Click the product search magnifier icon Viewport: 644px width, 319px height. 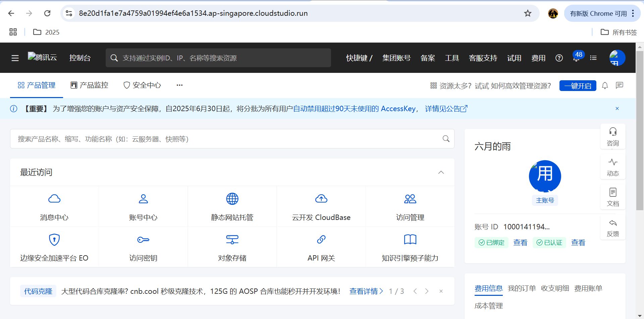point(446,139)
